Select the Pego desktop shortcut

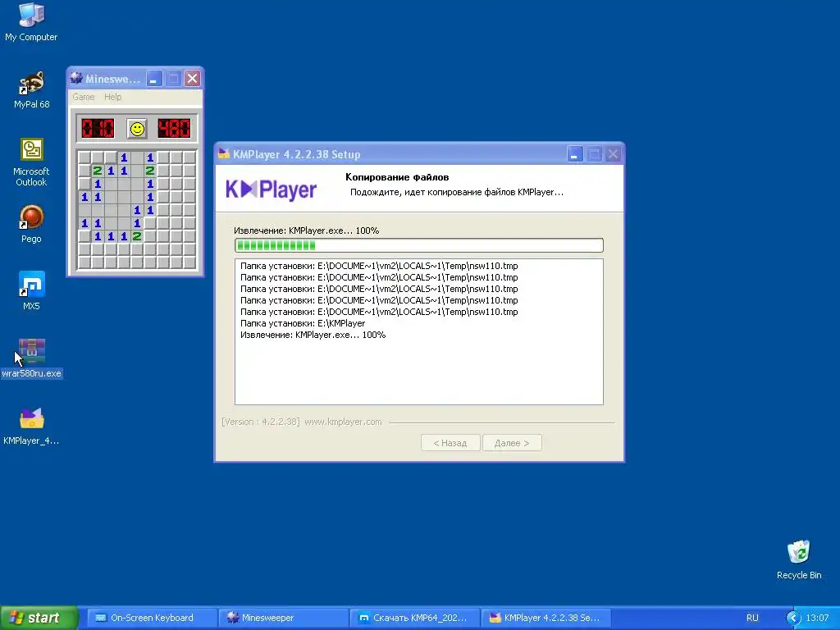(x=31, y=223)
